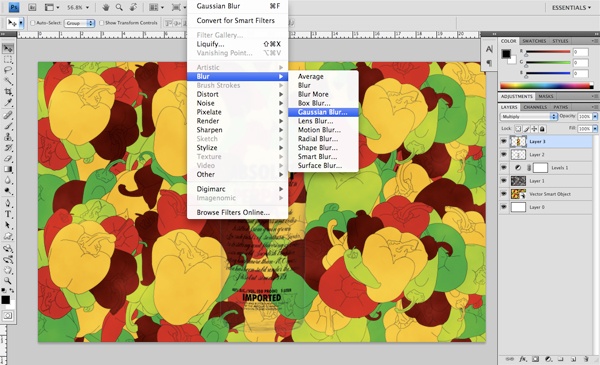Choose Surface Blur... filter
This screenshot has width=600, height=365.
pos(323,165)
